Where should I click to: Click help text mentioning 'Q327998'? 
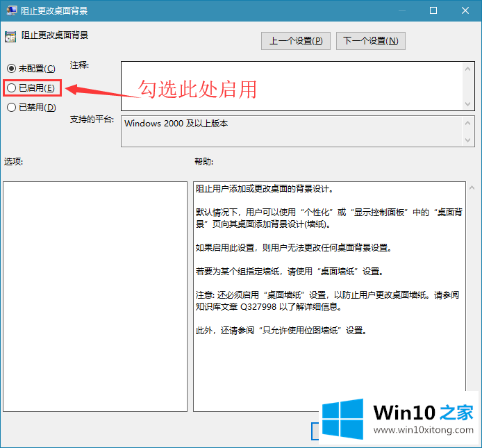(x=269, y=306)
